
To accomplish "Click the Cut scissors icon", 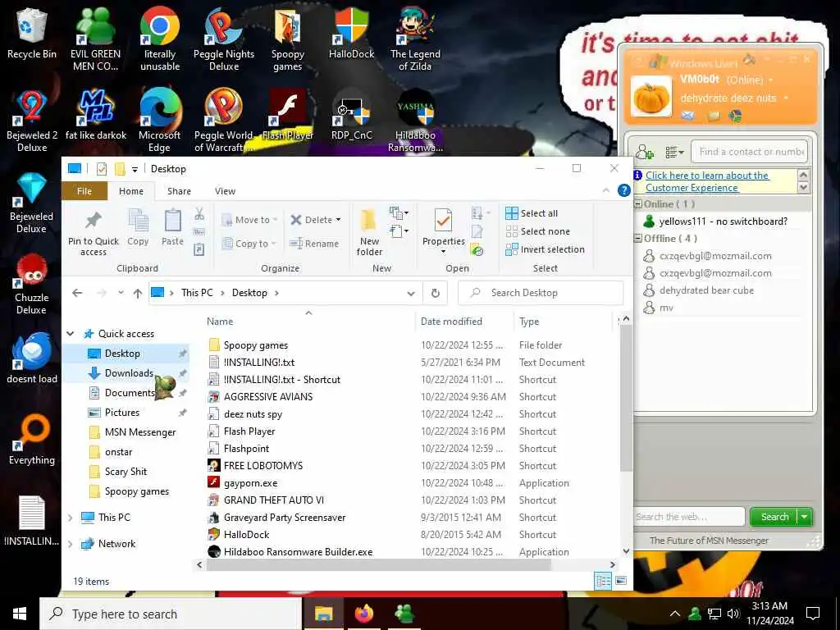I will [199, 214].
